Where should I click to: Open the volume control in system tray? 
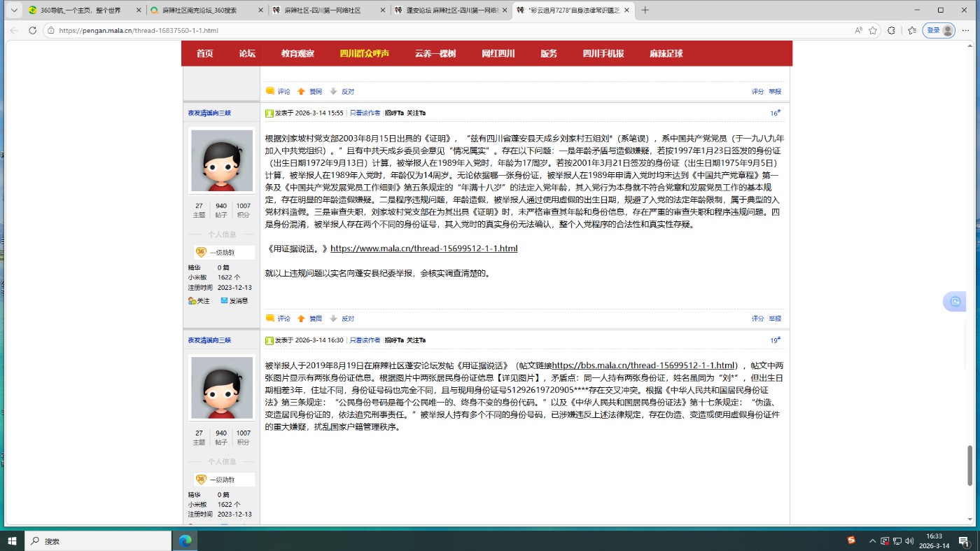tap(909, 540)
